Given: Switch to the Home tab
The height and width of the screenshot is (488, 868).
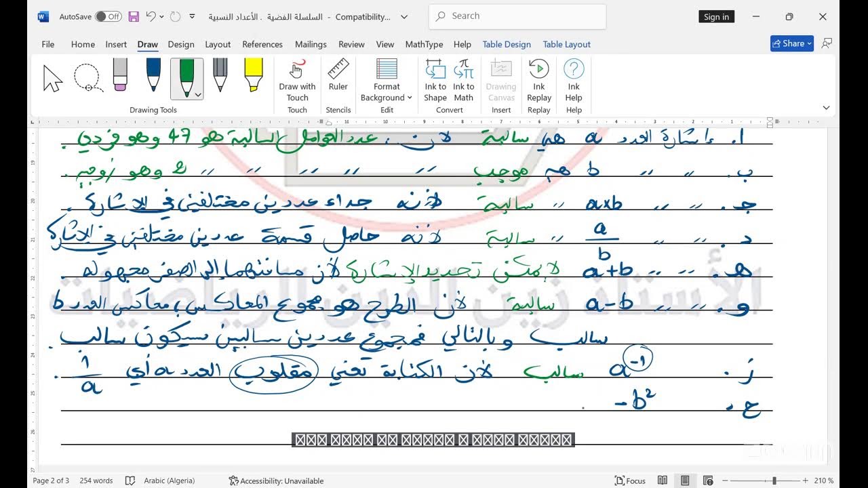Looking at the screenshot, I should [83, 44].
